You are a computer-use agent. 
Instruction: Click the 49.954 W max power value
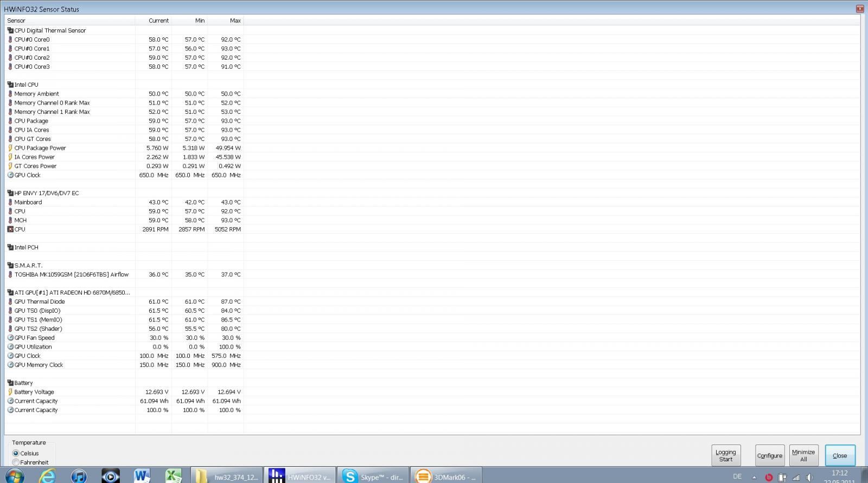pos(228,148)
